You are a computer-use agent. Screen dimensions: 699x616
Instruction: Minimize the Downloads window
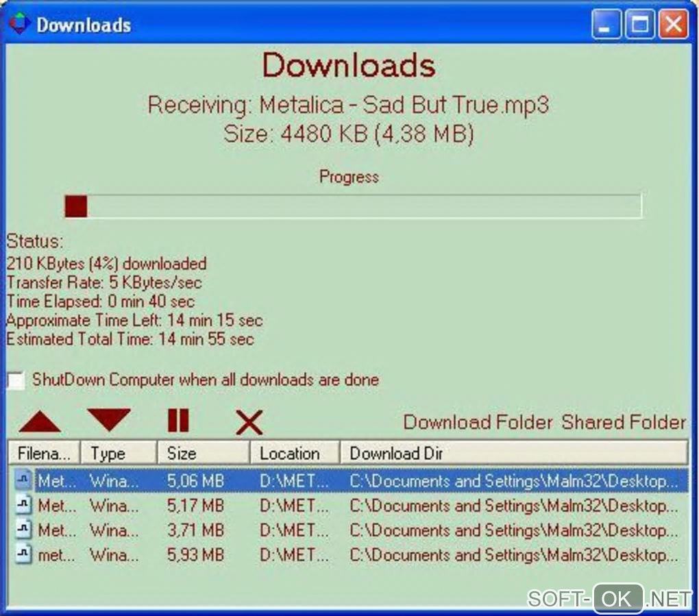click(x=606, y=23)
